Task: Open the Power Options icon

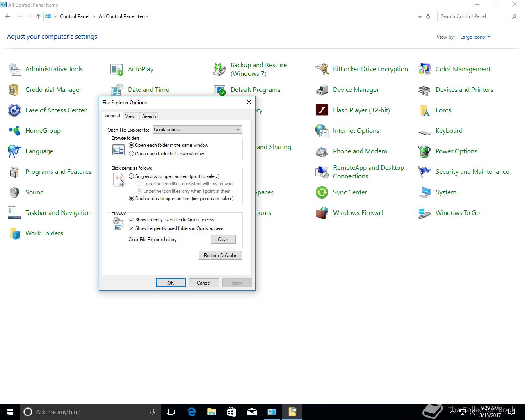Action: 425,151
